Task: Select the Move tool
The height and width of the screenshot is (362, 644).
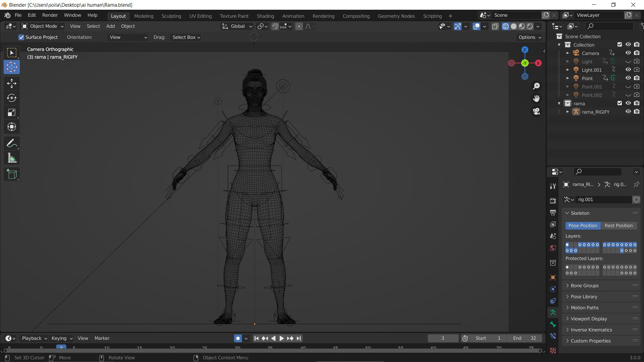Action: [12, 83]
